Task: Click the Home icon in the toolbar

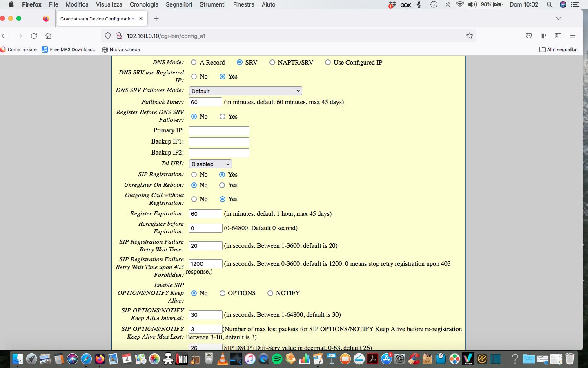Action: [x=48, y=36]
